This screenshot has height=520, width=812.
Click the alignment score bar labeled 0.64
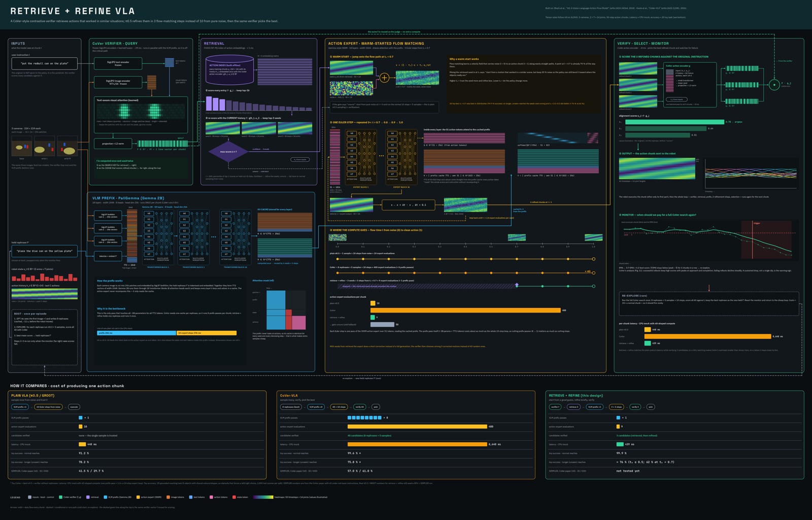pos(665,128)
